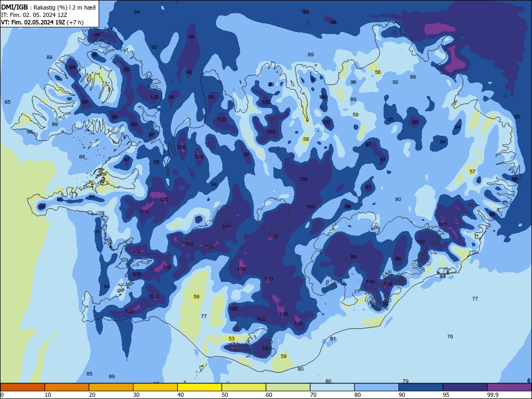Click the legend tick label '40'
The width and height of the screenshot is (532, 399).
[180, 395]
